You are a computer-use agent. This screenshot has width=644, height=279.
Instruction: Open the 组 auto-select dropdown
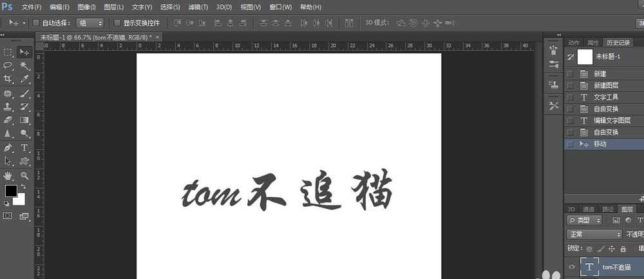[x=90, y=23]
